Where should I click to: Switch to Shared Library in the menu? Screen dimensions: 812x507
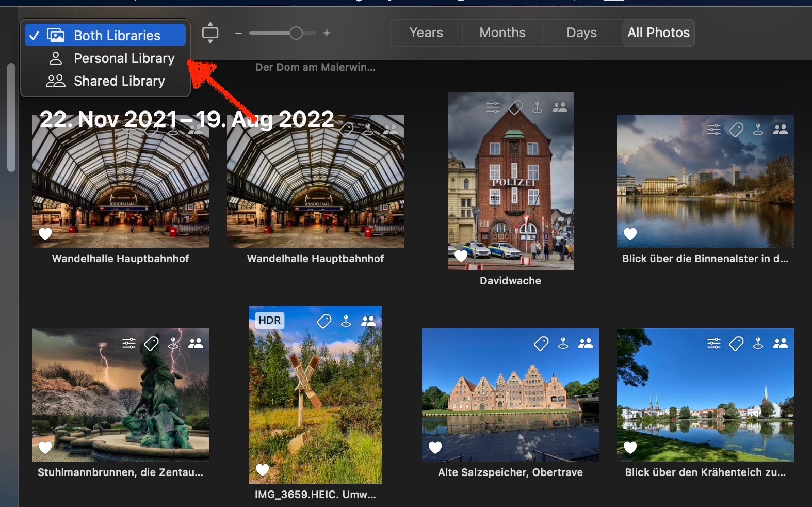[105, 81]
